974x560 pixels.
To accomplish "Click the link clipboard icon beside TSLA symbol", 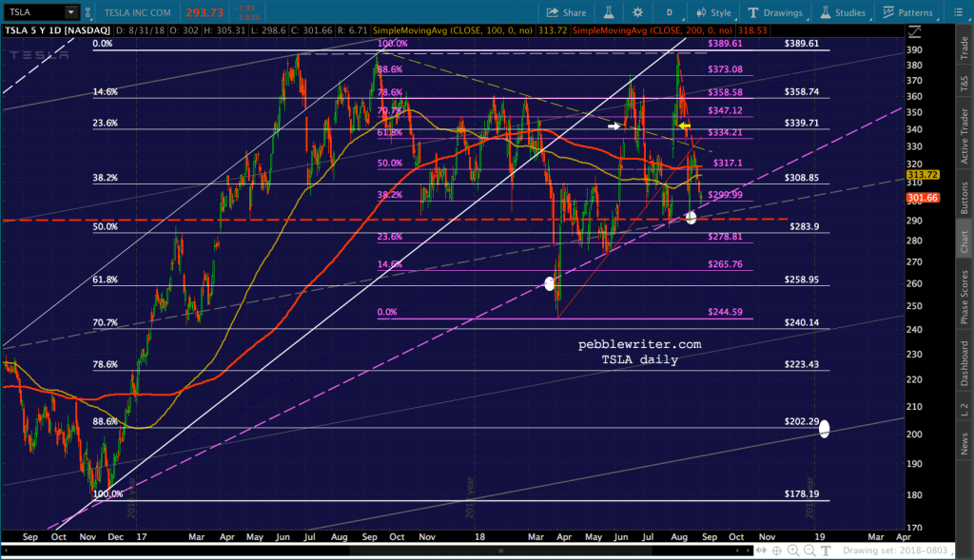I will tap(88, 12).
